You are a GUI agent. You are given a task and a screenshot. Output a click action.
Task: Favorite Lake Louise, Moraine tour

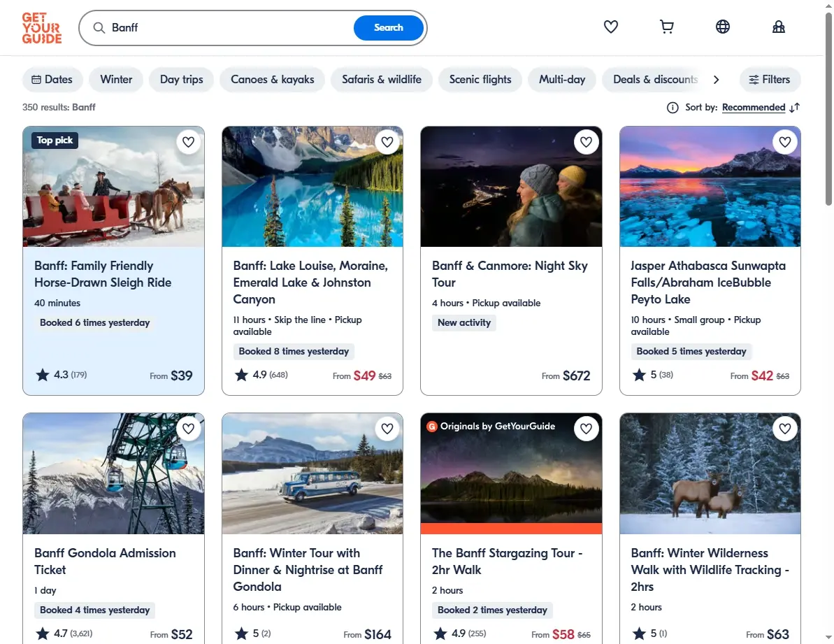(387, 142)
